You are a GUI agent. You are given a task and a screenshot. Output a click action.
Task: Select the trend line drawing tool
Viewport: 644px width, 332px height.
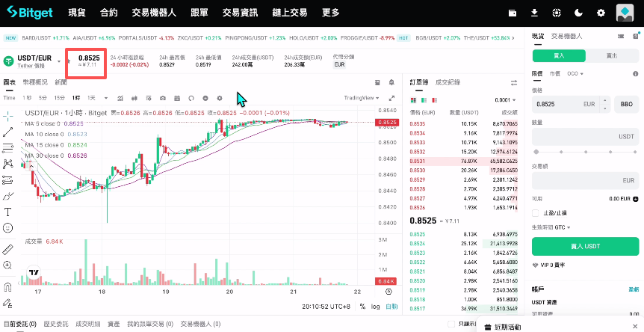tap(7, 132)
